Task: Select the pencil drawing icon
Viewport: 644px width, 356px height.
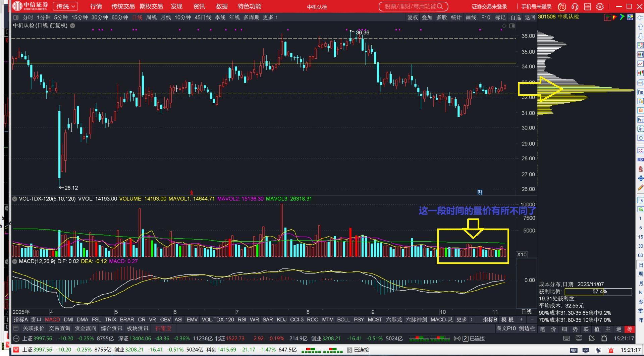Action: (x=640, y=188)
